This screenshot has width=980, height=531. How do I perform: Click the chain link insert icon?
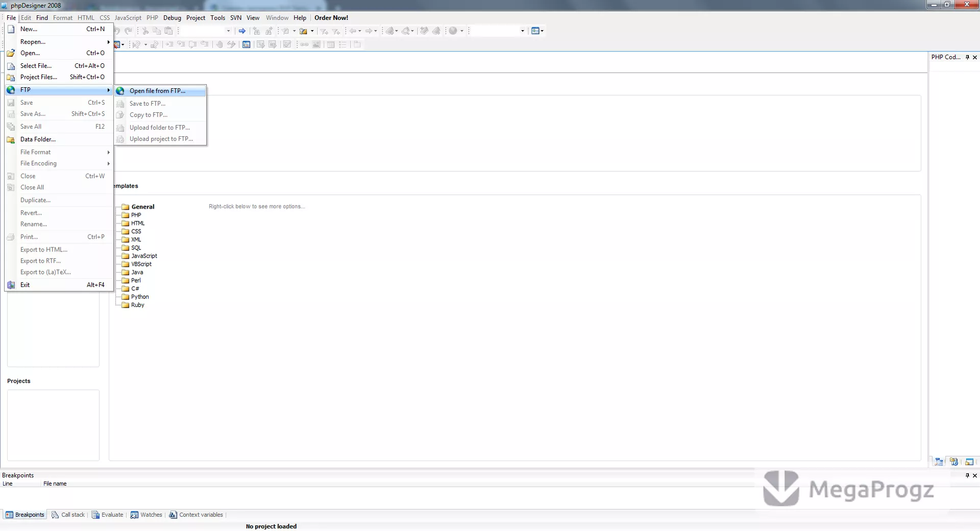304,44
